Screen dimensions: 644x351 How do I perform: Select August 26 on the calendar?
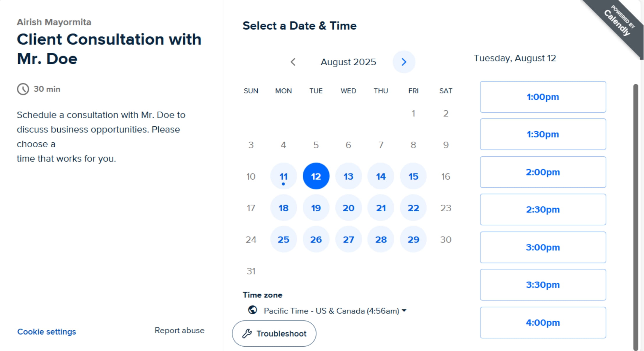coord(316,240)
